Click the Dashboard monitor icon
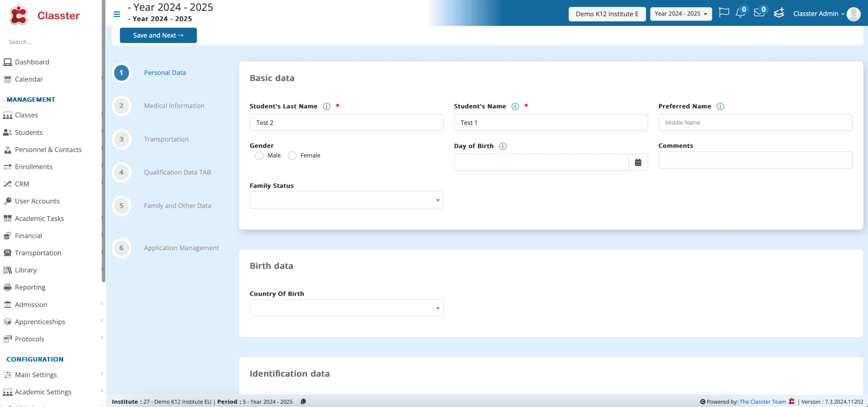868x407 pixels. point(7,62)
